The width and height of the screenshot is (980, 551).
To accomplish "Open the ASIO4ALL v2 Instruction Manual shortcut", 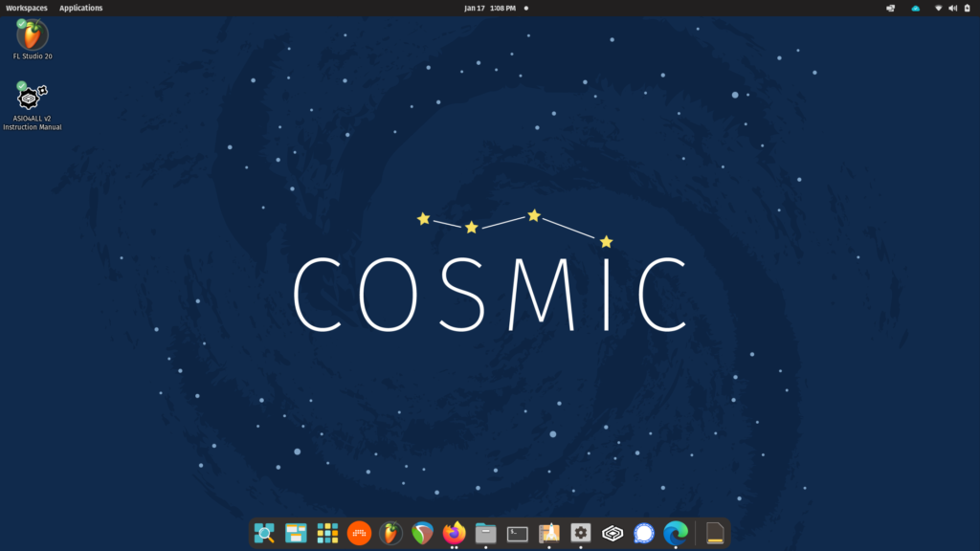I will [x=33, y=98].
